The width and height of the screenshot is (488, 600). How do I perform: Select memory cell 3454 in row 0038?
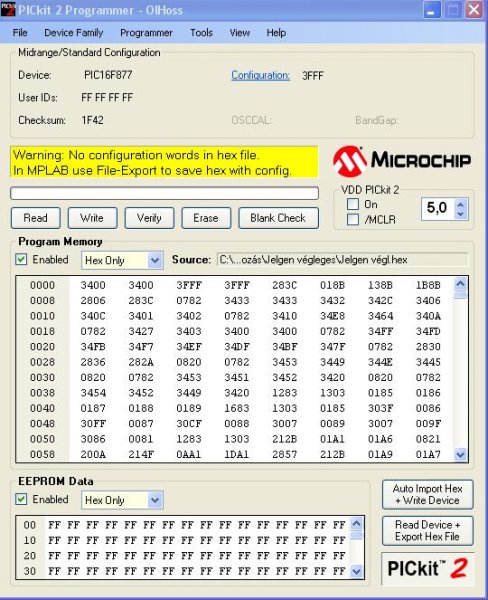click(93, 393)
